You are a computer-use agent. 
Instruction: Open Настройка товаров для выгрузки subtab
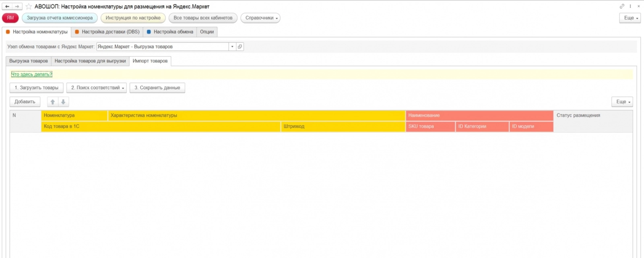(90, 61)
